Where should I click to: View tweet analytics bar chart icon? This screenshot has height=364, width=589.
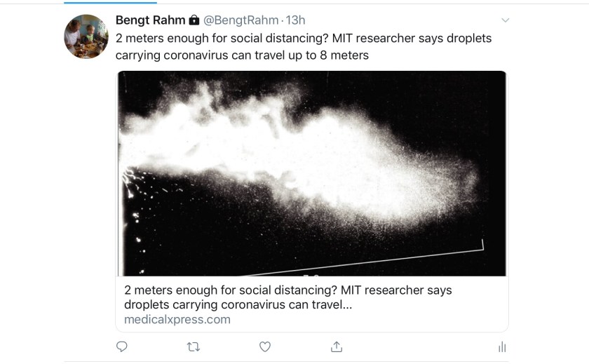point(501,346)
